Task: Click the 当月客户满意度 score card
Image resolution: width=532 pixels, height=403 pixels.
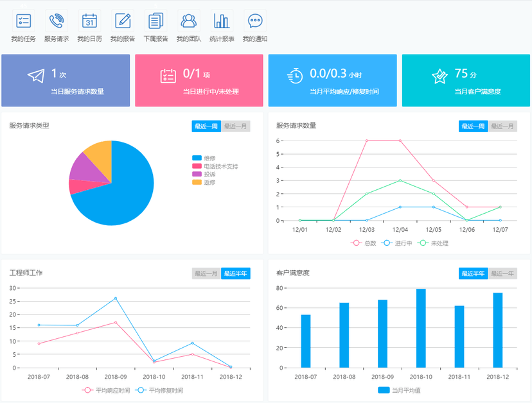Action: pos(466,80)
